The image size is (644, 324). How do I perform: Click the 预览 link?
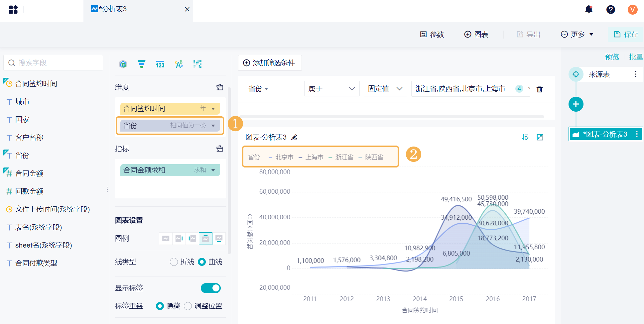[x=612, y=57]
